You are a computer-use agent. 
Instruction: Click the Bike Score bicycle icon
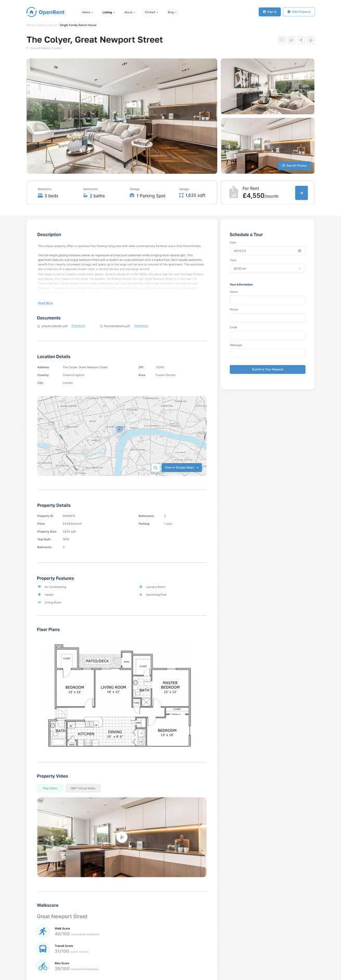(x=43, y=966)
